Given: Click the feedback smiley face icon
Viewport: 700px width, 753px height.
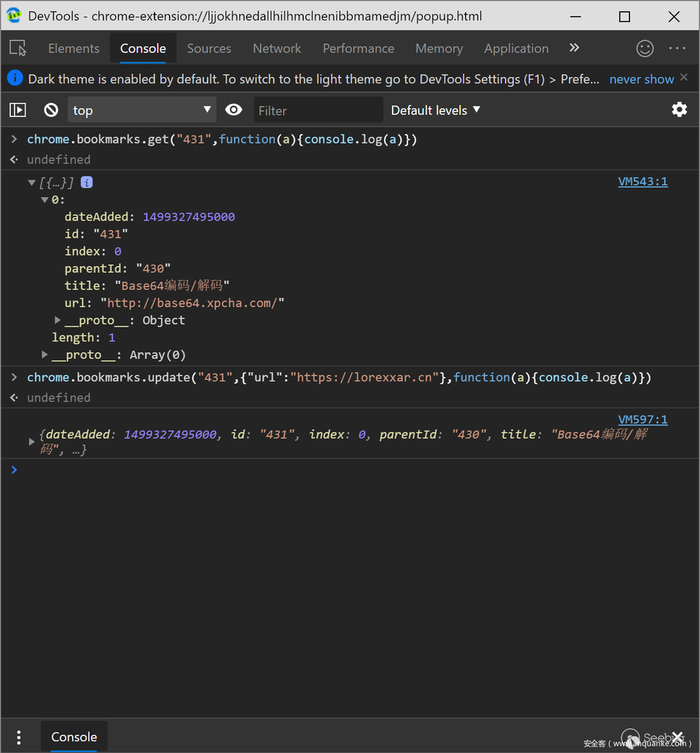Looking at the screenshot, I should click(645, 49).
